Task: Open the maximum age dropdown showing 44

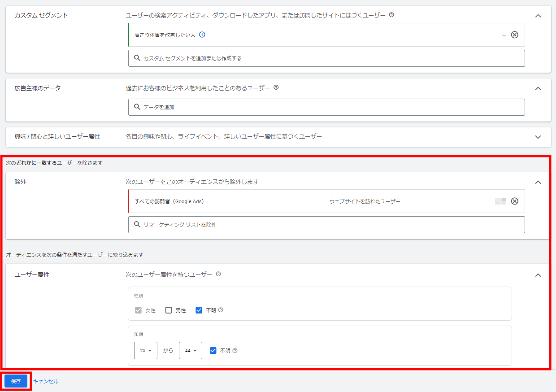Action: point(190,351)
